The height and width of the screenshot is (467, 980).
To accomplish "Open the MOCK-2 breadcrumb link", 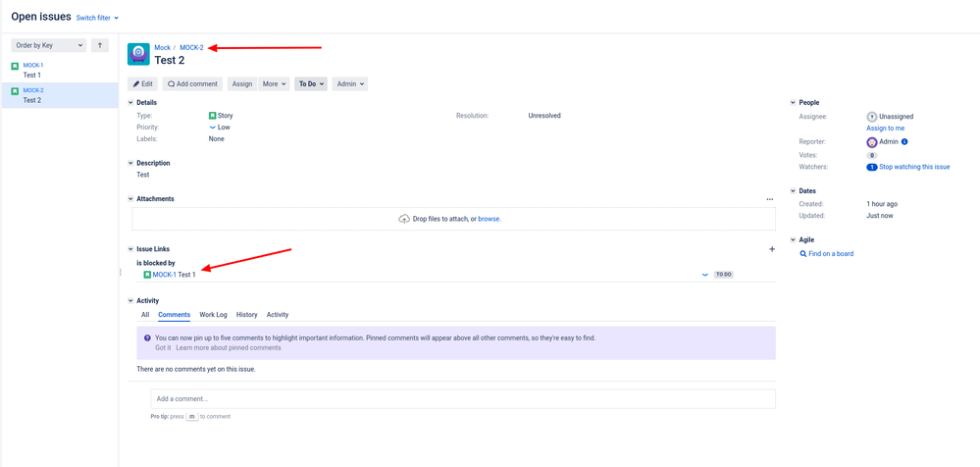I will 192,47.
